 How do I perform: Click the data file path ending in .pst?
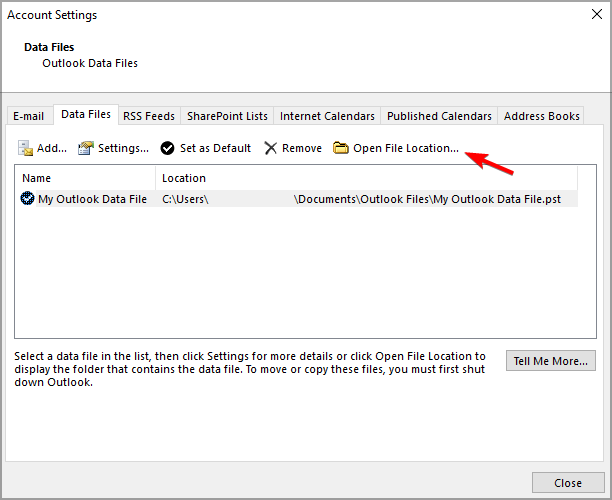432,199
